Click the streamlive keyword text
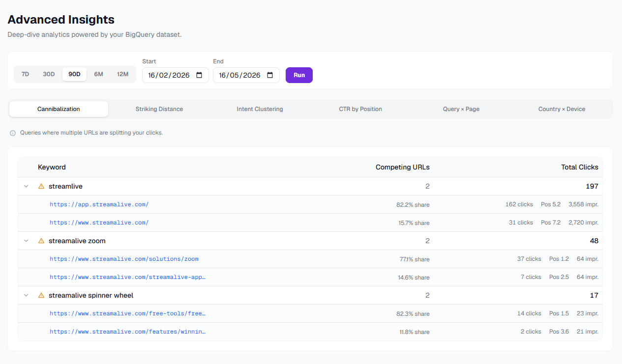The height and width of the screenshot is (364, 622). click(65, 186)
